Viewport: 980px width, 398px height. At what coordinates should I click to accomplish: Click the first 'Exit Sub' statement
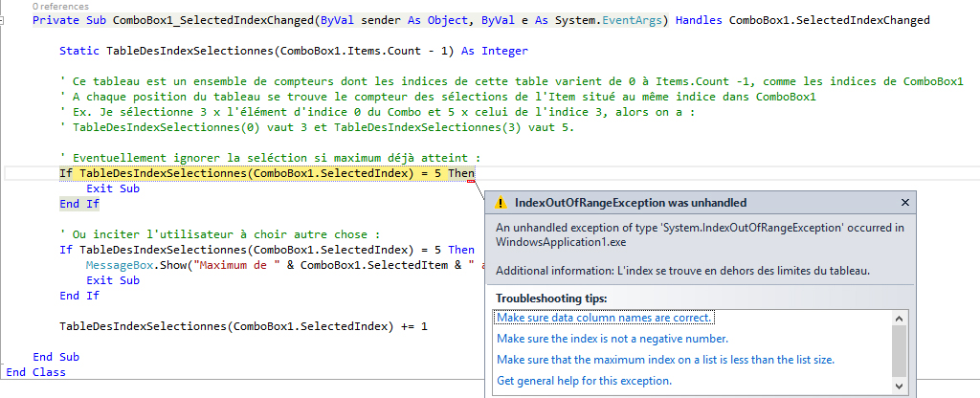pyautogui.click(x=113, y=188)
